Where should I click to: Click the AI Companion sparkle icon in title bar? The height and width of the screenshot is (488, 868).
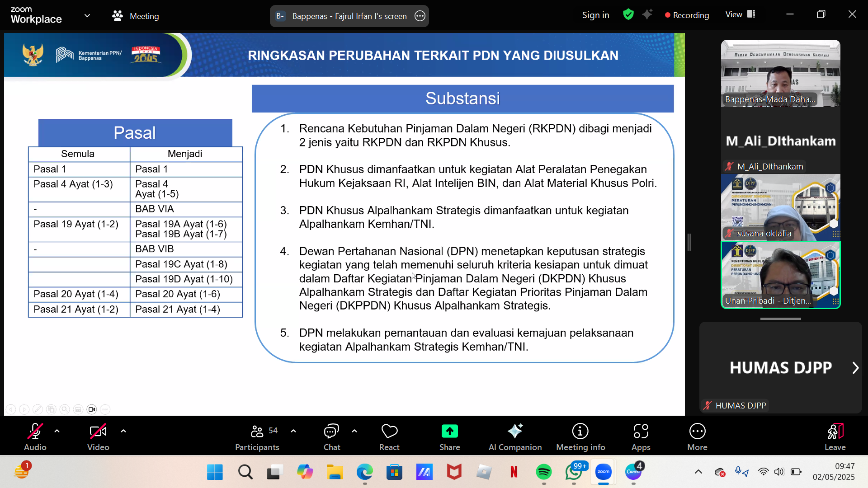pyautogui.click(x=647, y=14)
